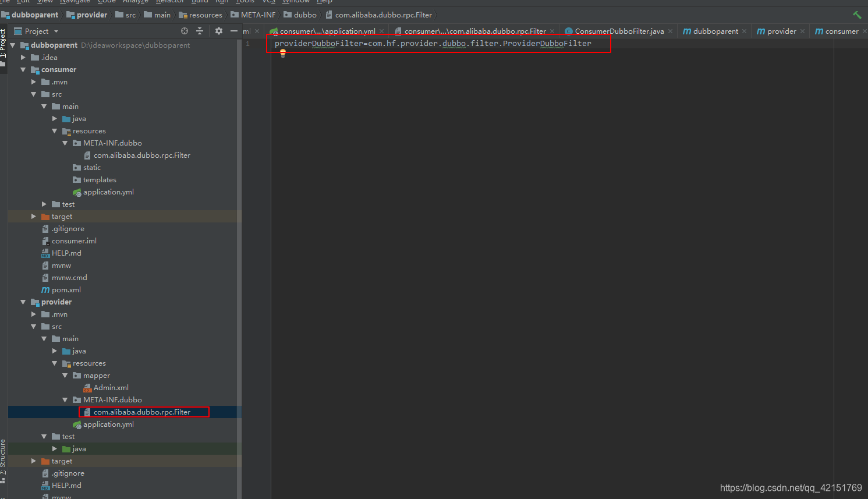Collapse consumer META-INF.dubbo folder

(x=65, y=143)
